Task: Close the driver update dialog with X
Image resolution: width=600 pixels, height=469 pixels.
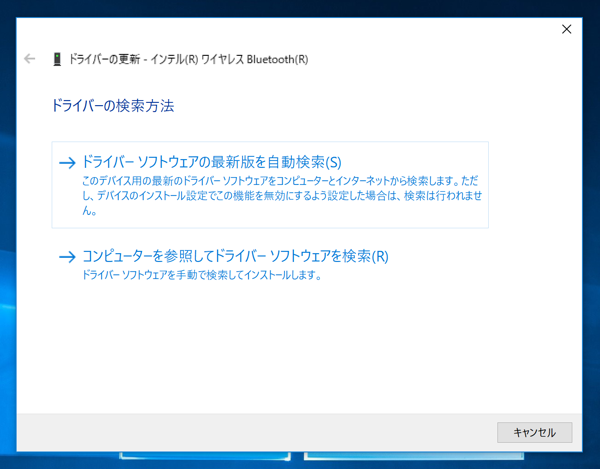Action: 566,29
